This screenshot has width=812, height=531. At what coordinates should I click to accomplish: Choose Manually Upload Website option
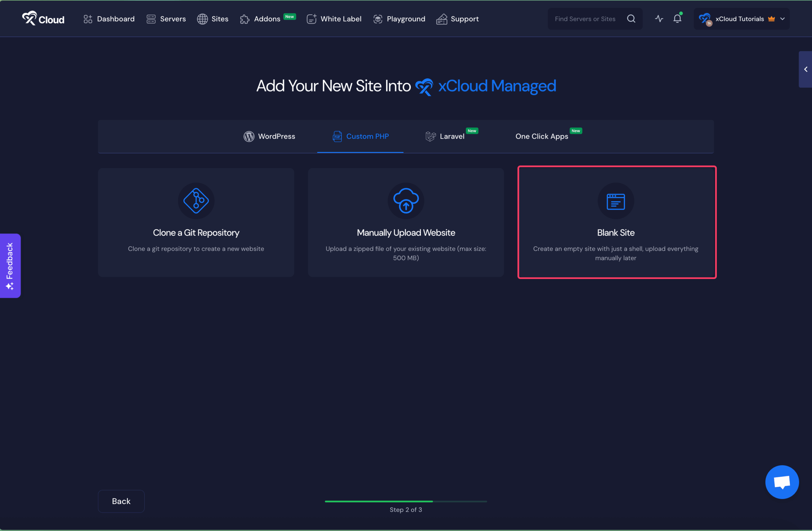pyautogui.click(x=406, y=233)
